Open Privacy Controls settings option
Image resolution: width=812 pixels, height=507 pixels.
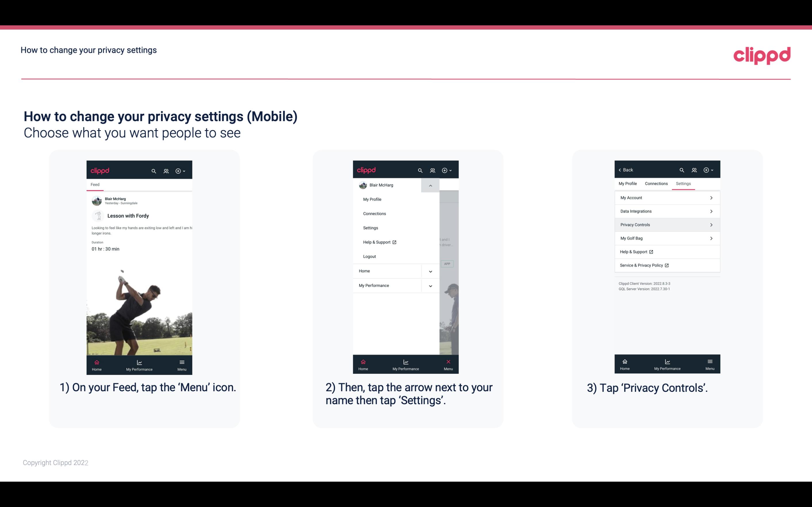[667, 225]
